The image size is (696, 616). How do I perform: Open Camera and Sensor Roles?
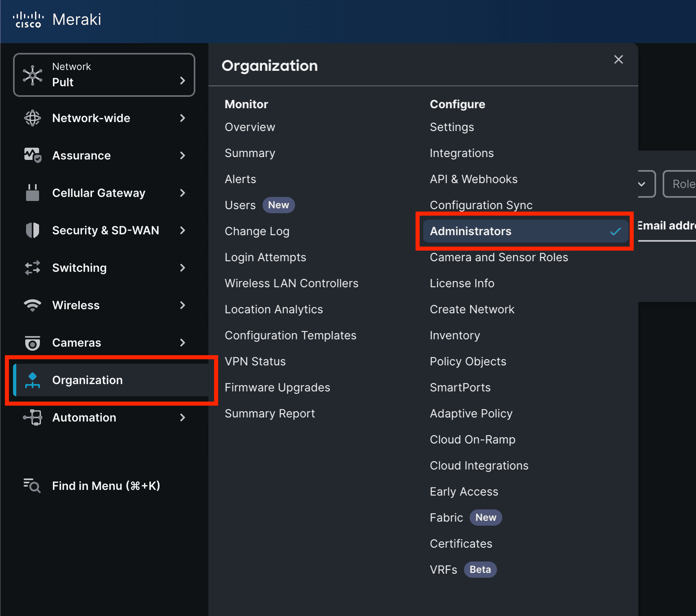click(x=499, y=257)
